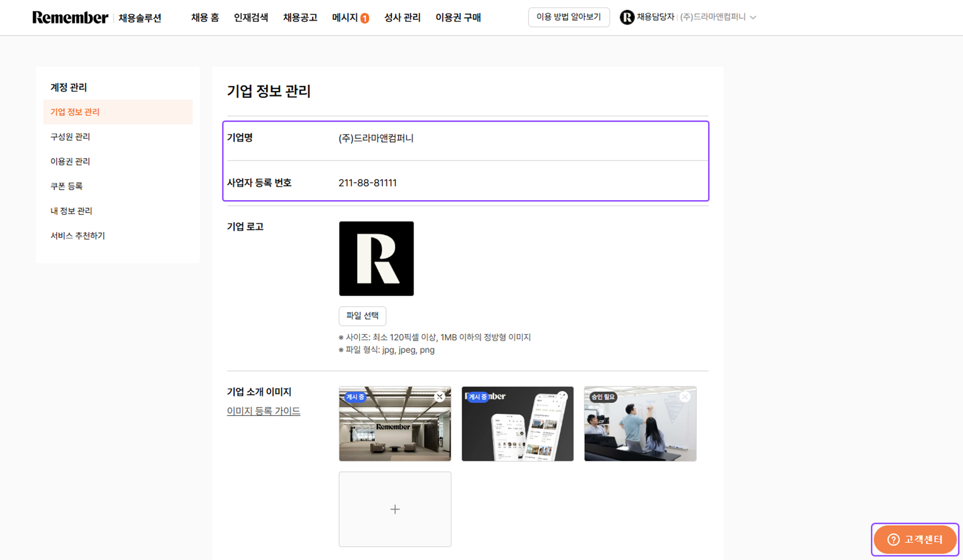Click the message notification badge
The height and width of the screenshot is (560, 963).
[365, 18]
